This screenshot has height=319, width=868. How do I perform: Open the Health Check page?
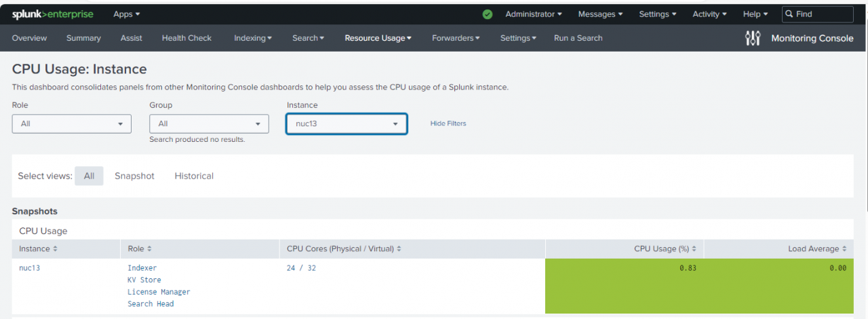tap(186, 38)
